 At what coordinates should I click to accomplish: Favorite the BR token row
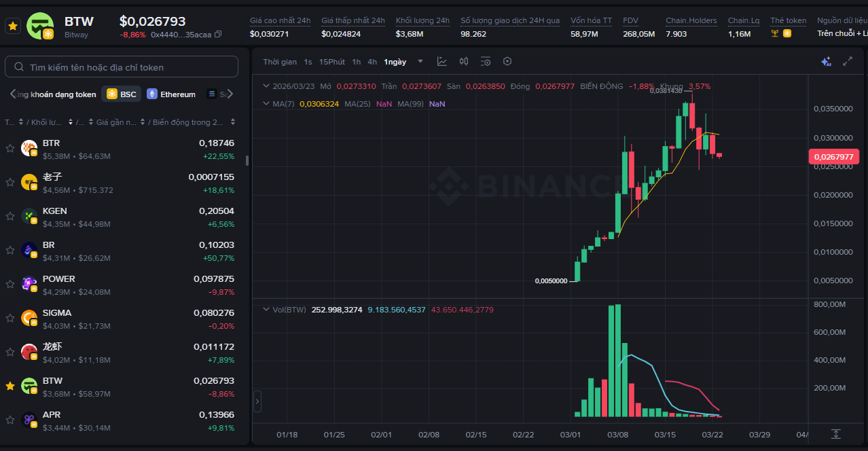10,250
